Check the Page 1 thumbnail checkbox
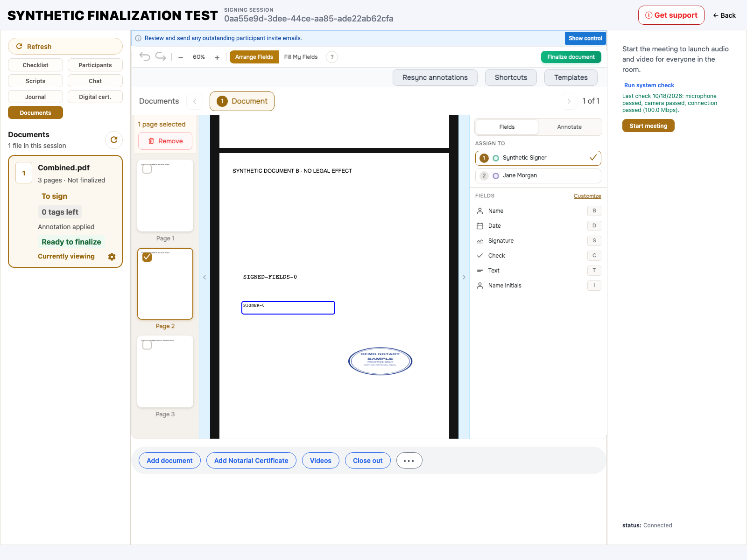 (x=147, y=169)
